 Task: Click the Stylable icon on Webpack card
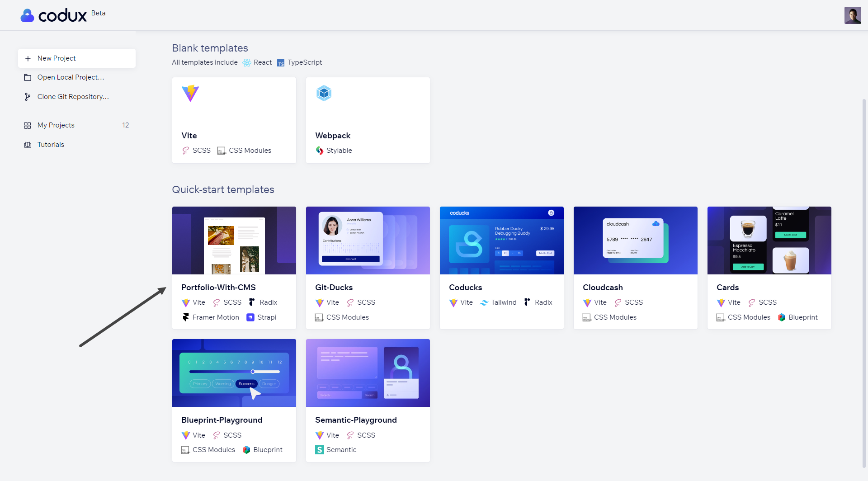tap(320, 151)
